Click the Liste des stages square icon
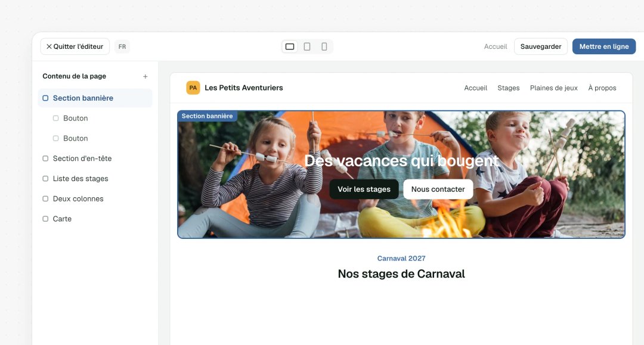The image size is (644, 345). tap(45, 178)
